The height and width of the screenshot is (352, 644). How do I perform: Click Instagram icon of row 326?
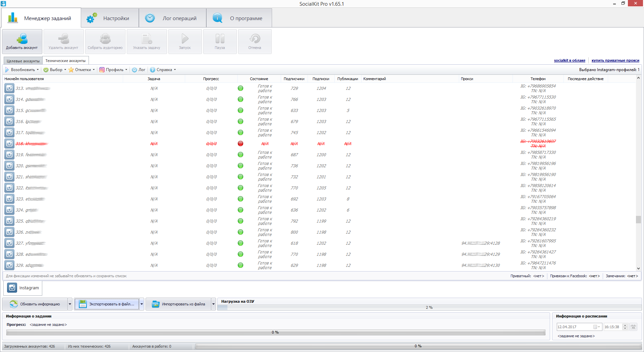point(9,232)
